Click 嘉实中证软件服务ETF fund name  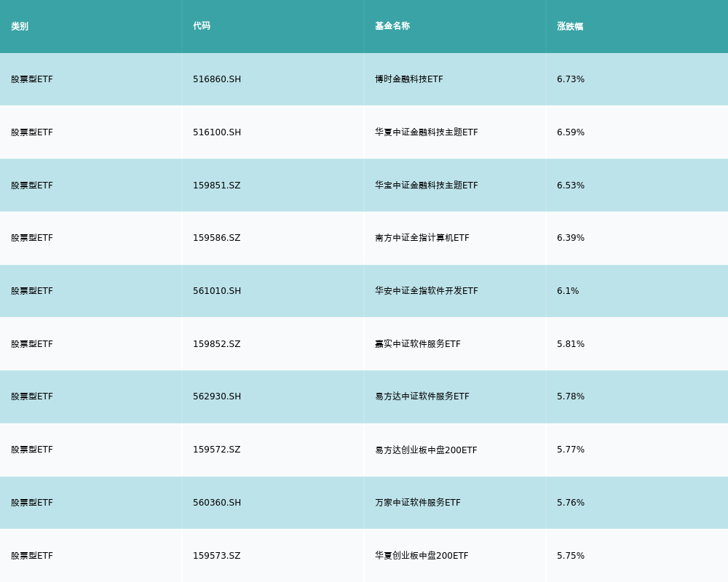coord(417,344)
